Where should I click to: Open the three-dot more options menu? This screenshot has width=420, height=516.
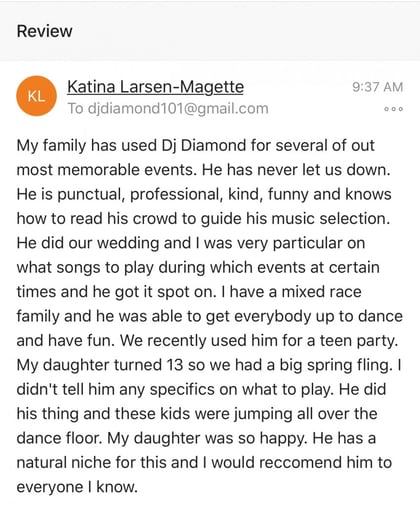(x=394, y=109)
